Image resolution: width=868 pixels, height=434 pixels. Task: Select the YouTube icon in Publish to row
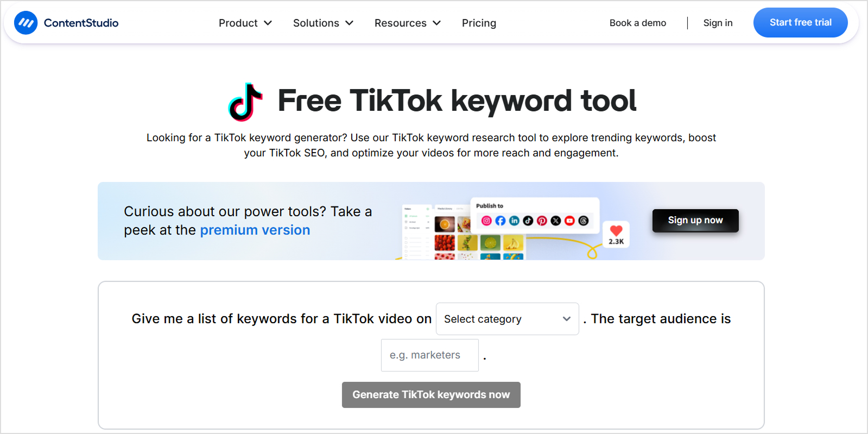point(569,221)
